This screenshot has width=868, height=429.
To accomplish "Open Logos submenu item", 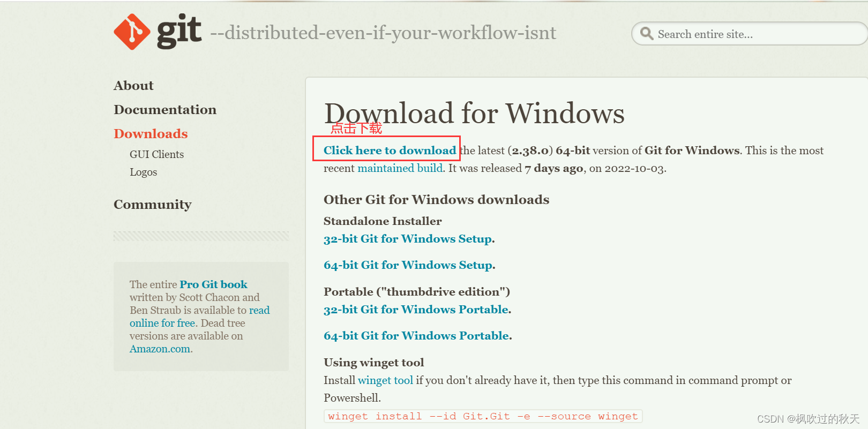I will pos(143,172).
